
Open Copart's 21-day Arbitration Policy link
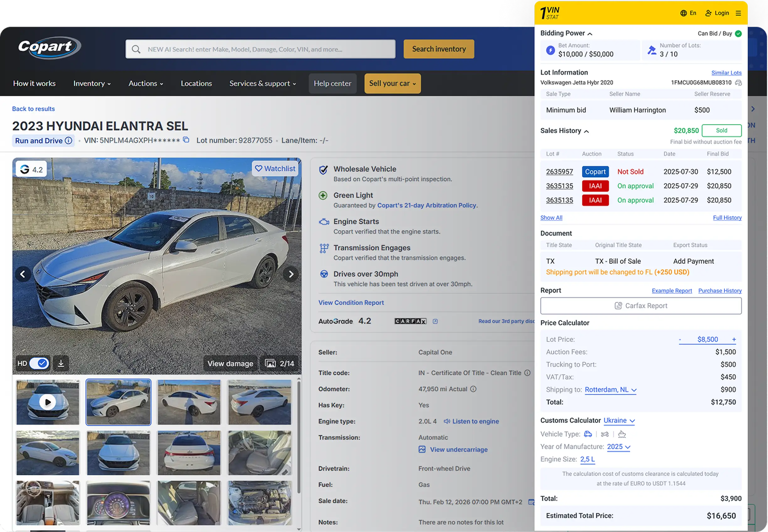point(426,205)
